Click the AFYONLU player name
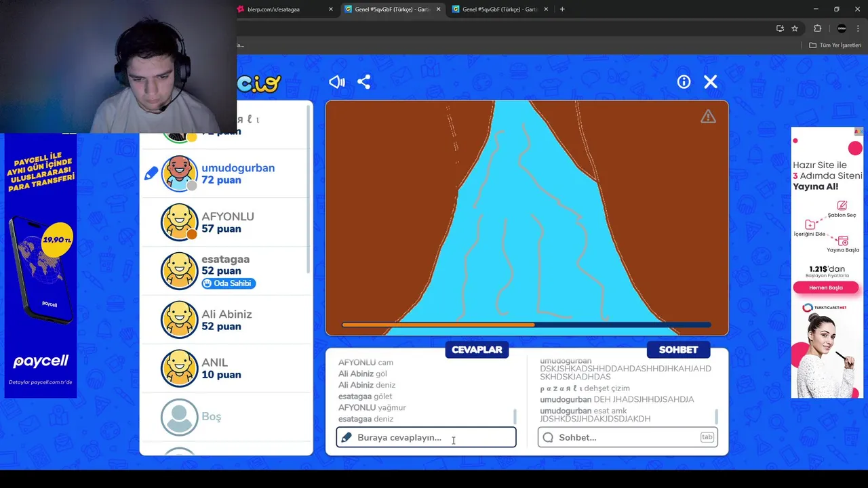This screenshot has width=868, height=488. click(228, 216)
